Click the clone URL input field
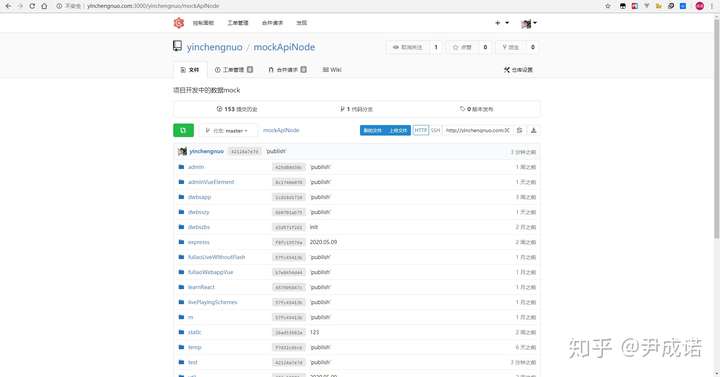This screenshot has width=720, height=377. coord(478,130)
